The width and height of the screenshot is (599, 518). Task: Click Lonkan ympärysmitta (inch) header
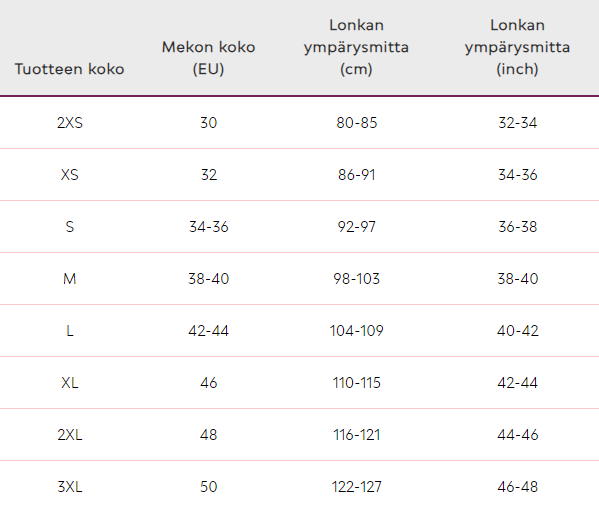[517, 47]
